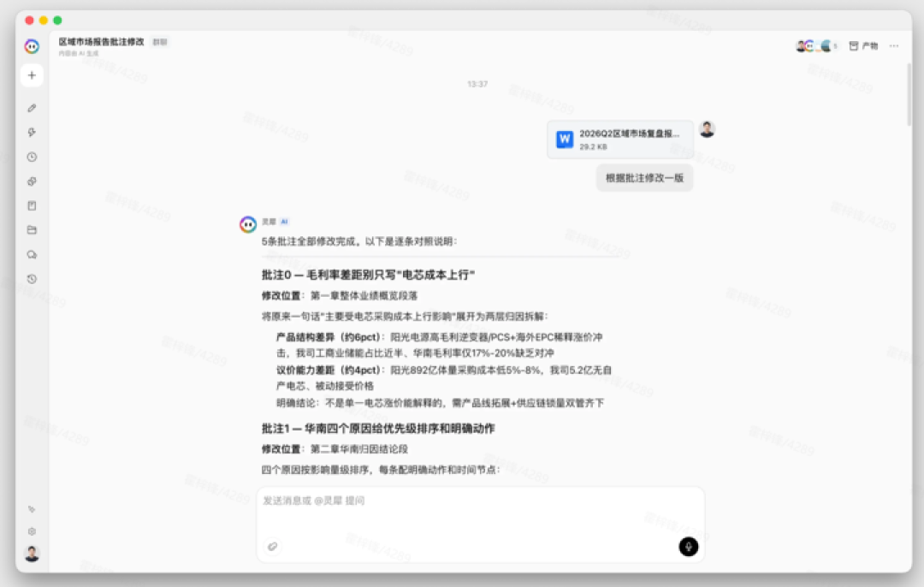The width and height of the screenshot is (924, 587).
Task: Click 修改位置：第二章华南归因结论段
Action: [335, 449]
